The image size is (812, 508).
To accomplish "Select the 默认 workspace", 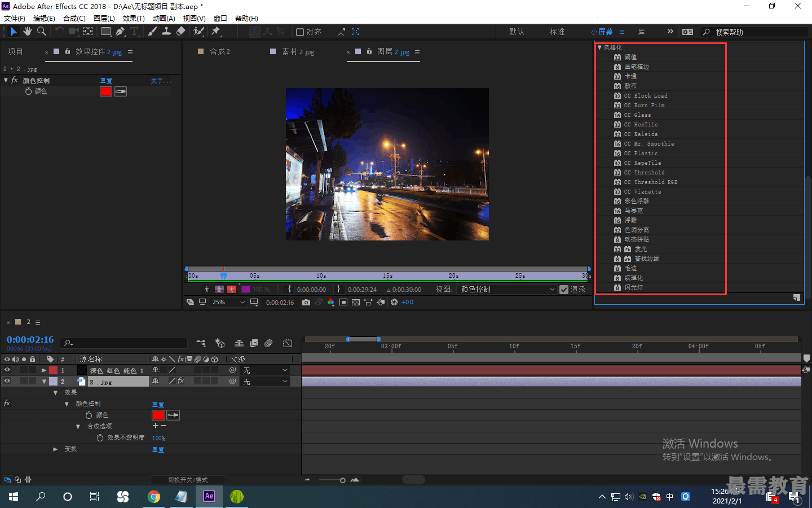I will pos(517,32).
